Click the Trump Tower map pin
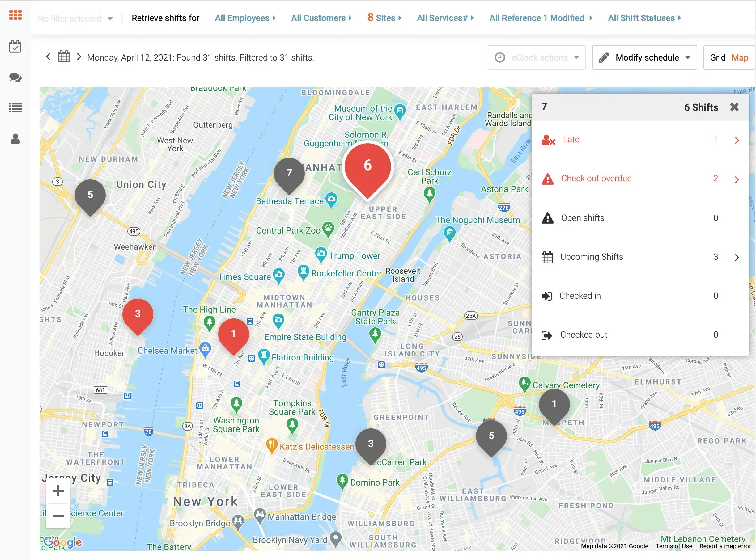756x560 pixels. [321, 255]
